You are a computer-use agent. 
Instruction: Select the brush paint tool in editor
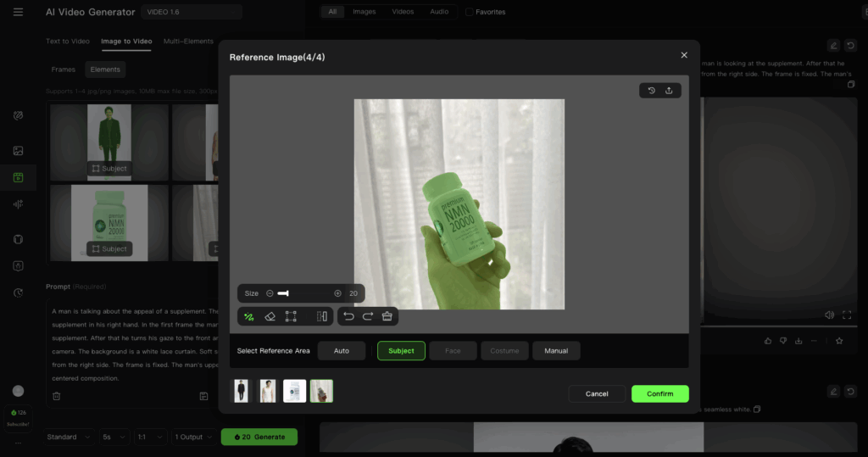tap(249, 316)
